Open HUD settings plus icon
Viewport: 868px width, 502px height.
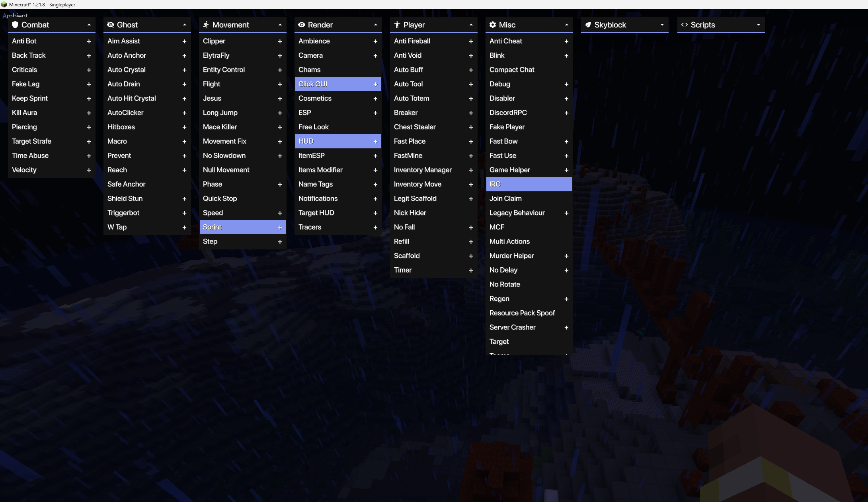(375, 142)
